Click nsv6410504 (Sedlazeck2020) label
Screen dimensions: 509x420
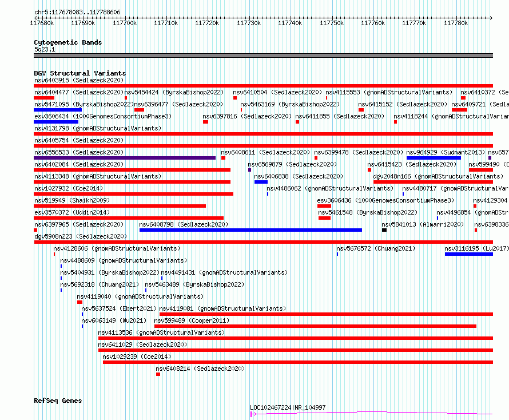pos(277,92)
